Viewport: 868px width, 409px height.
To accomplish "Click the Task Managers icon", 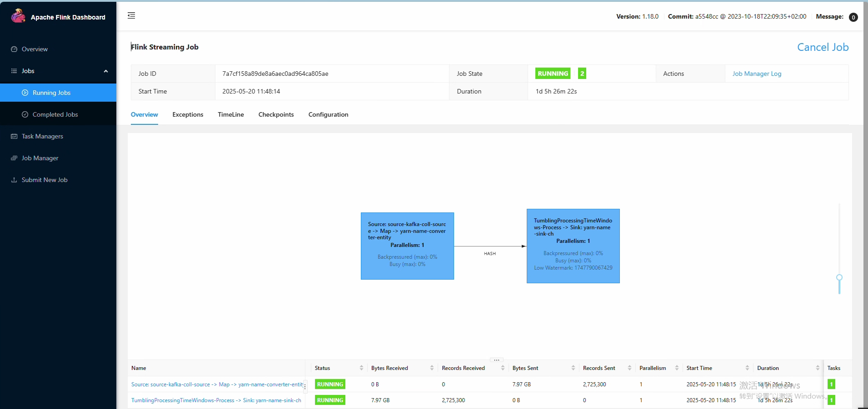I will [14, 136].
